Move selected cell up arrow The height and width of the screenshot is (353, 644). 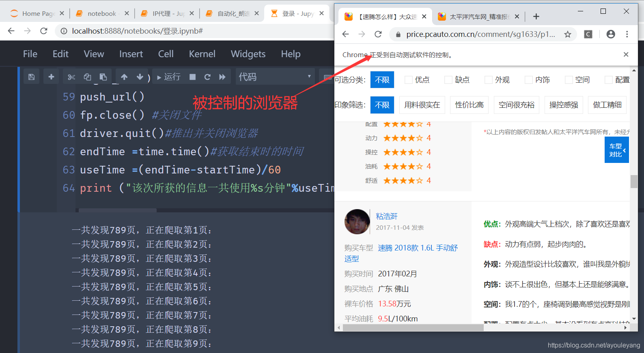[x=124, y=77]
